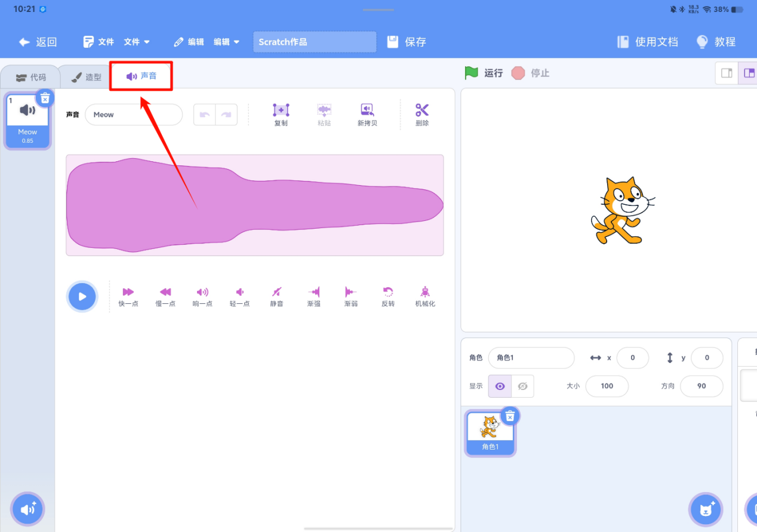Play the sound with the blue play button

(82, 296)
